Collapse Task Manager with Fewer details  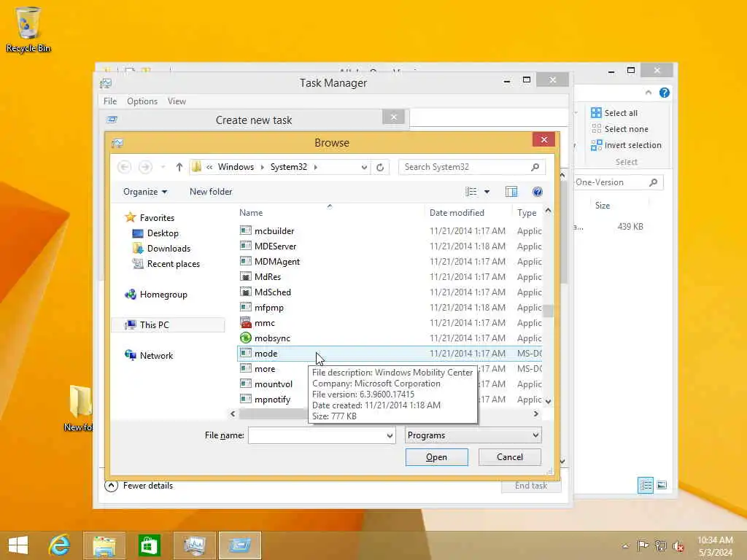(x=139, y=485)
